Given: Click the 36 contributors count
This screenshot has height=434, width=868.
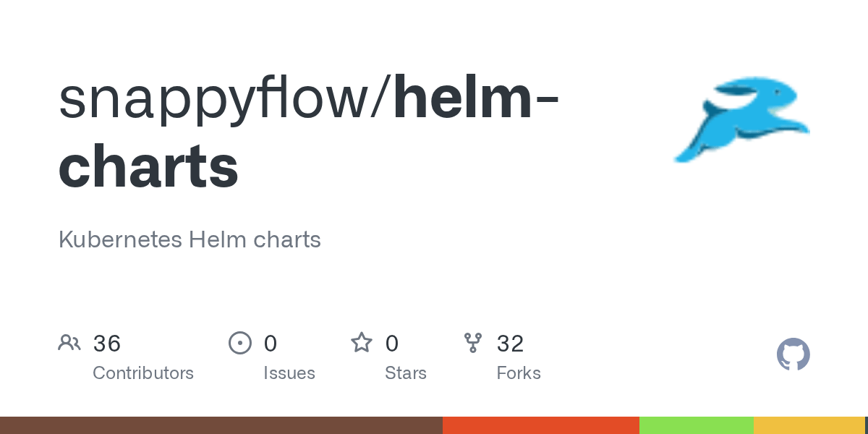Looking at the screenshot, I should click(x=107, y=344).
